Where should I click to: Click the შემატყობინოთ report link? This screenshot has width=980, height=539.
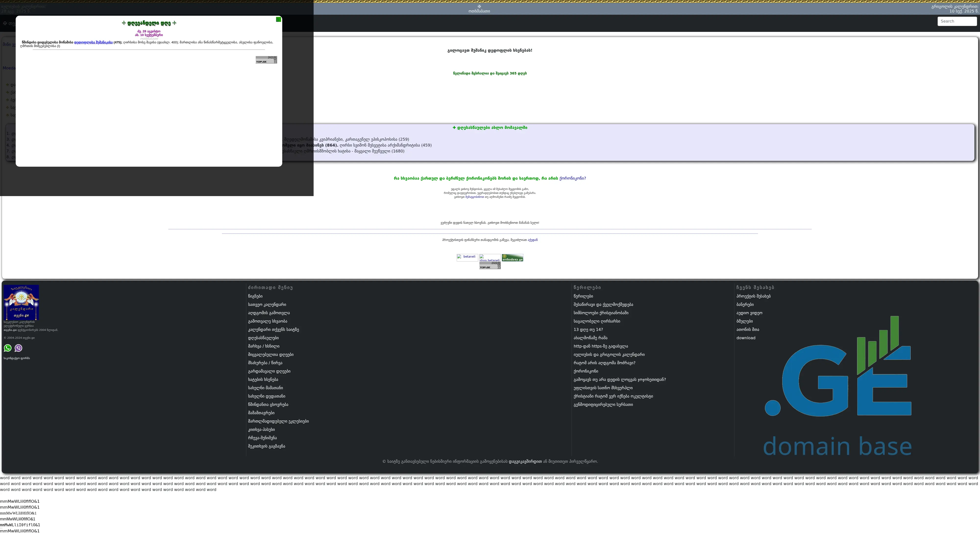click(x=474, y=197)
